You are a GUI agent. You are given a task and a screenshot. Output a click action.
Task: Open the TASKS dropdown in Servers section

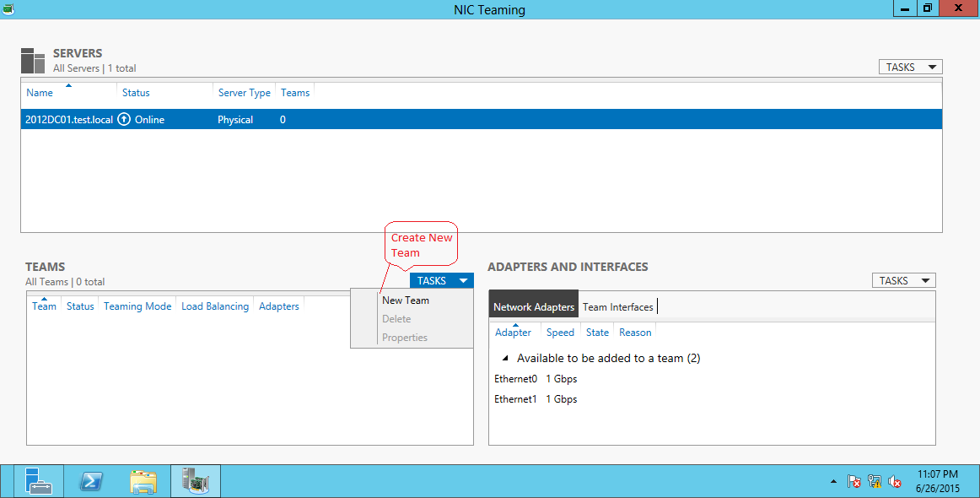[910, 66]
